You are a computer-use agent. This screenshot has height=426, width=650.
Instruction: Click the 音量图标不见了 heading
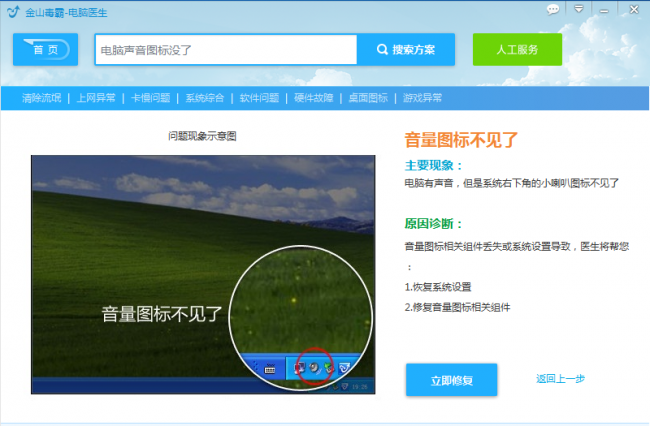pos(461,140)
